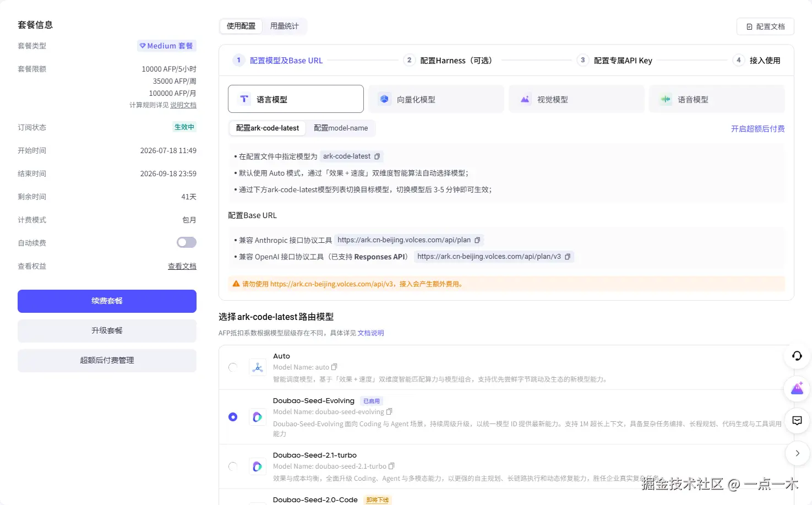
Task: Click the 配置Base URL heading
Action: pos(252,215)
